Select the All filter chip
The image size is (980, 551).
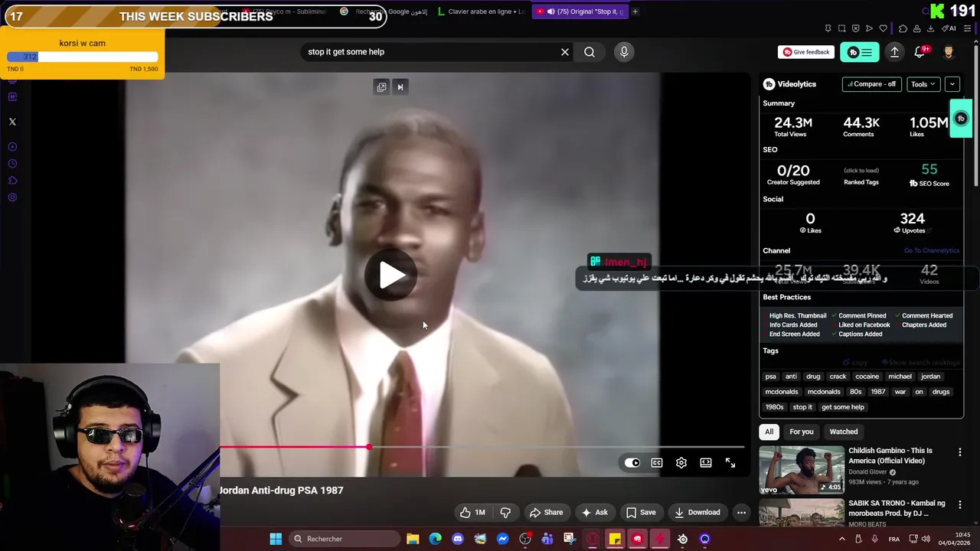coord(769,432)
